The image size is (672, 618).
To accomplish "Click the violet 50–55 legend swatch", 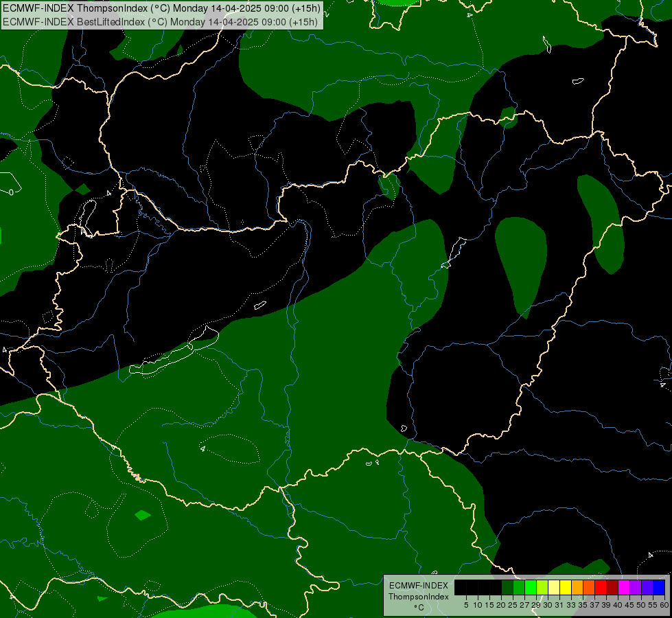I will point(647,587).
